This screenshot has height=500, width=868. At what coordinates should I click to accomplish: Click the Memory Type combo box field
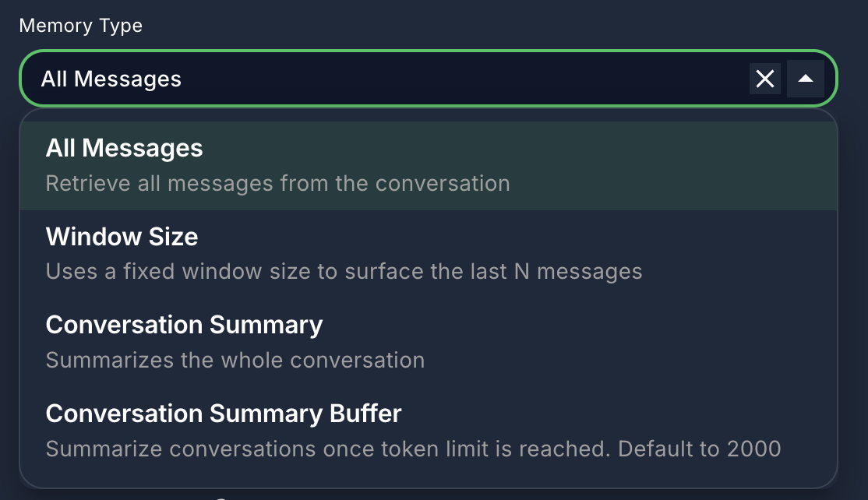click(390, 79)
